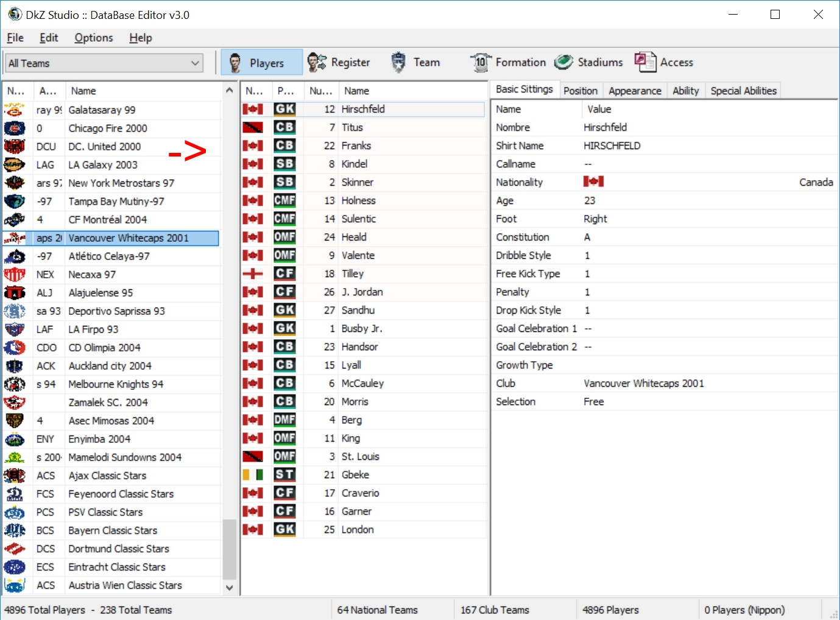Click the Necaxa 97 team logo
Screen dimensions: 840x620
point(15,274)
